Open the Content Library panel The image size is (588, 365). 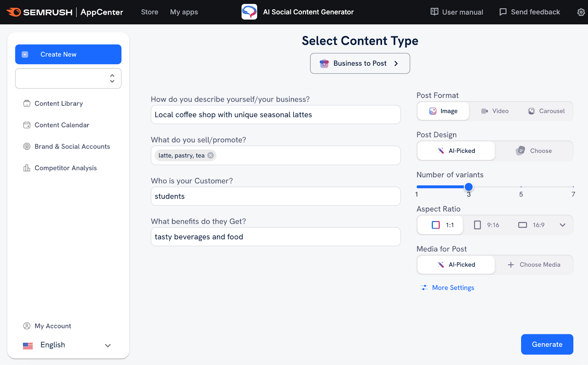coord(58,103)
